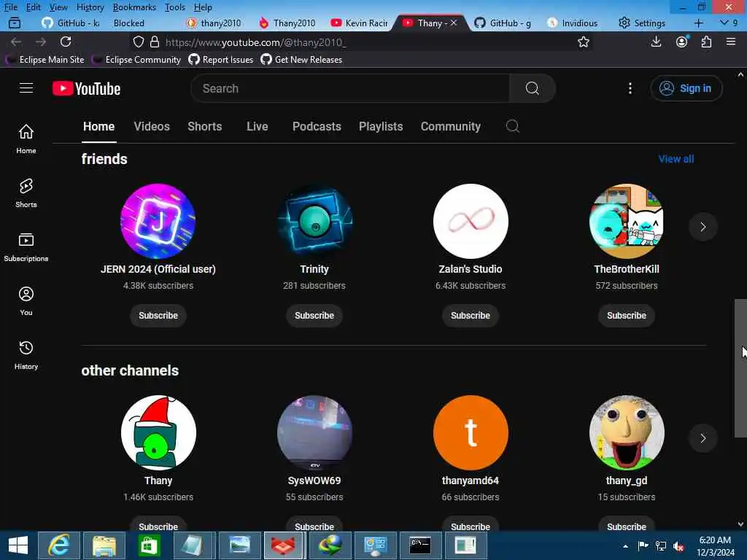Switch to the channel Live tab
Image resolution: width=747 pixels, height=560 pixels.
(258, 127)
